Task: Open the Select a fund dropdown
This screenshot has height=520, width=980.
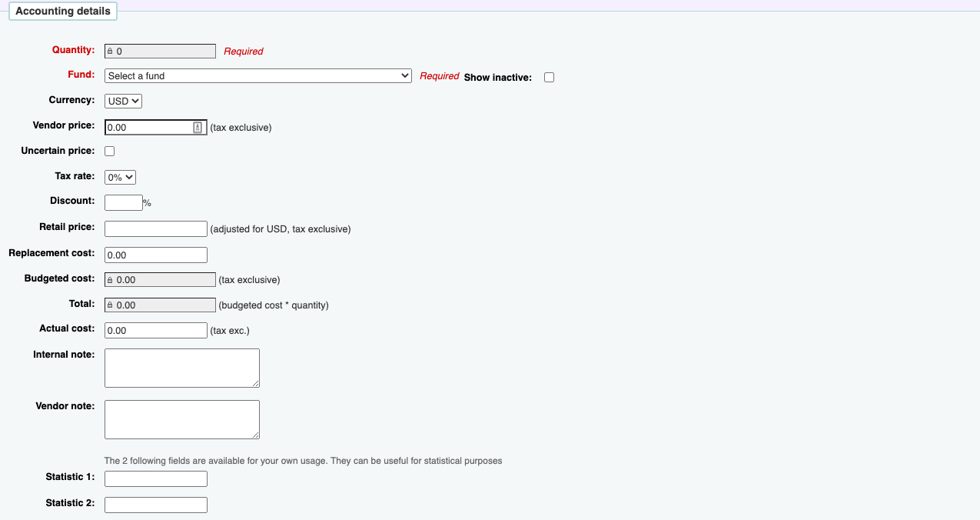Action: [258, 76]
